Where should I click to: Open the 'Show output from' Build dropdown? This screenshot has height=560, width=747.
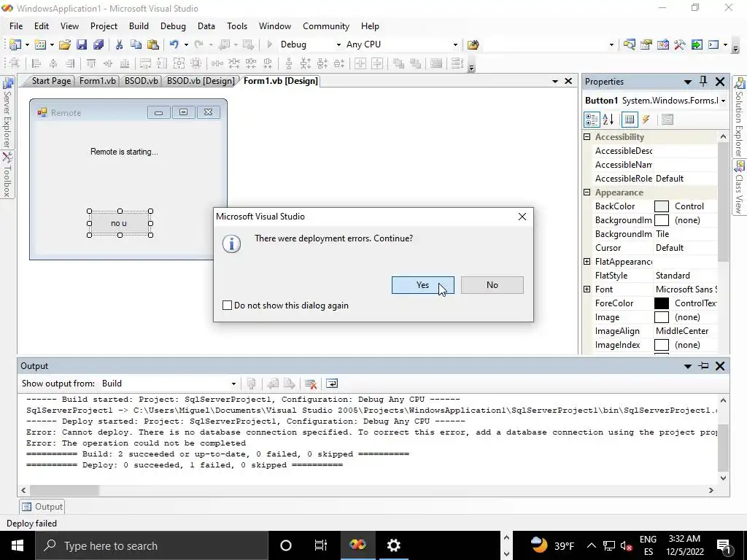coord(233,384)
